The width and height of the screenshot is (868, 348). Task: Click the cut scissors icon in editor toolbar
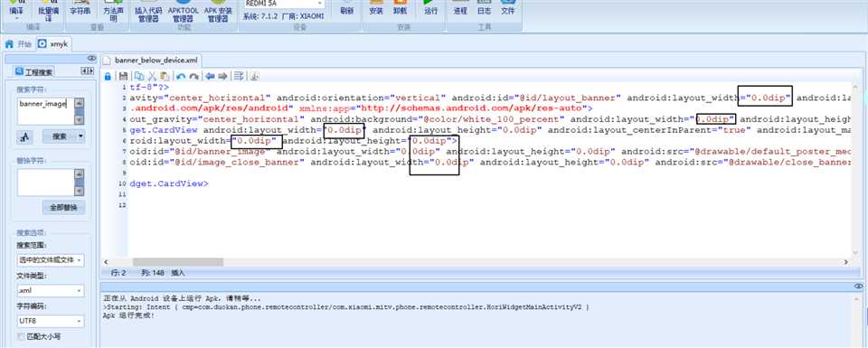pos(152,76)
